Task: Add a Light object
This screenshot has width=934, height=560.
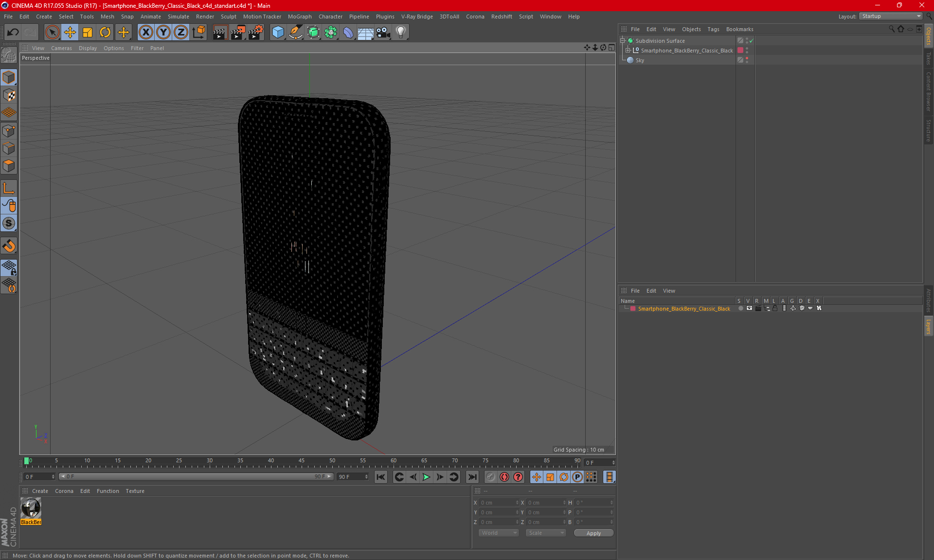Action: point(400,32)
